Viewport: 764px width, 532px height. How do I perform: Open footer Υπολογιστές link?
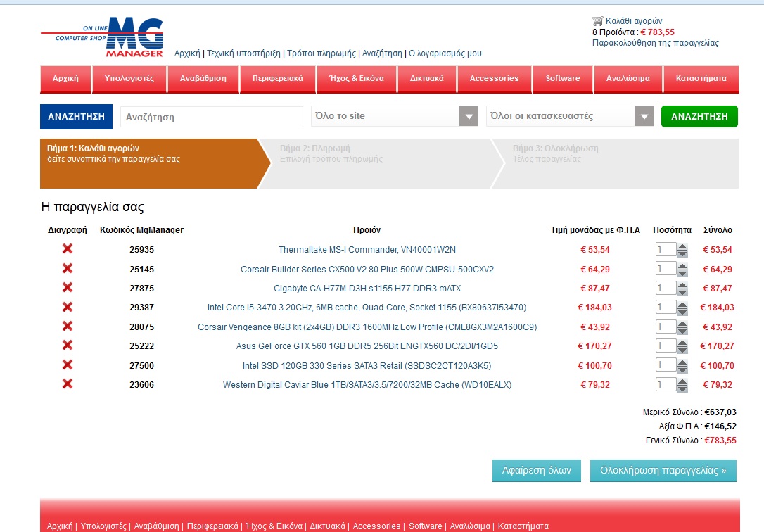pos(103,526)
